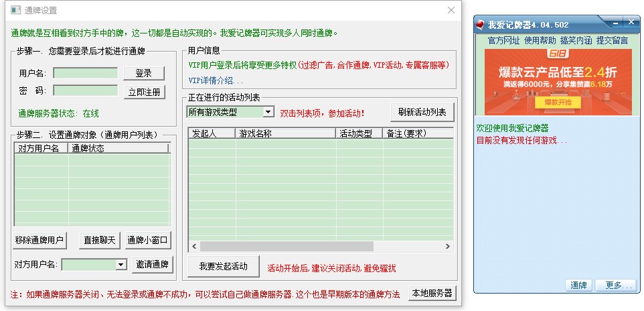Expand the 对方用户名 combo box arrow
The image size is (644, 311).
pos(120,265)
